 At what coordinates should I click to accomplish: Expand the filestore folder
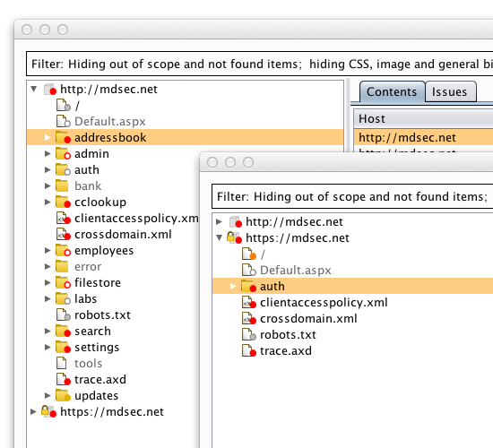tap(48, 282)
